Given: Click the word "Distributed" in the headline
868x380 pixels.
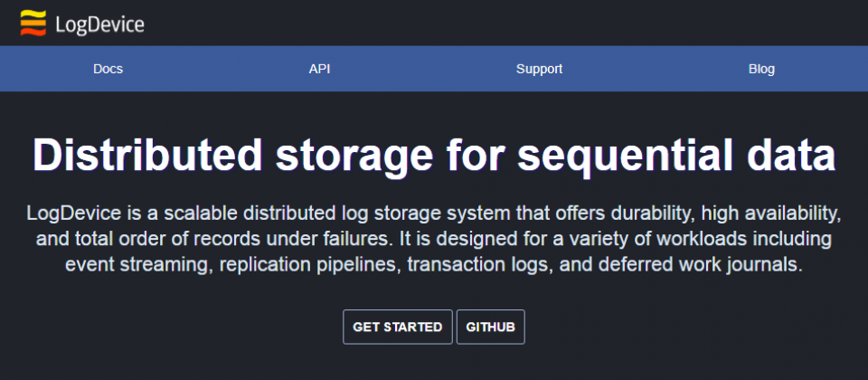Looking at the screenshot, I should point(147,154).
